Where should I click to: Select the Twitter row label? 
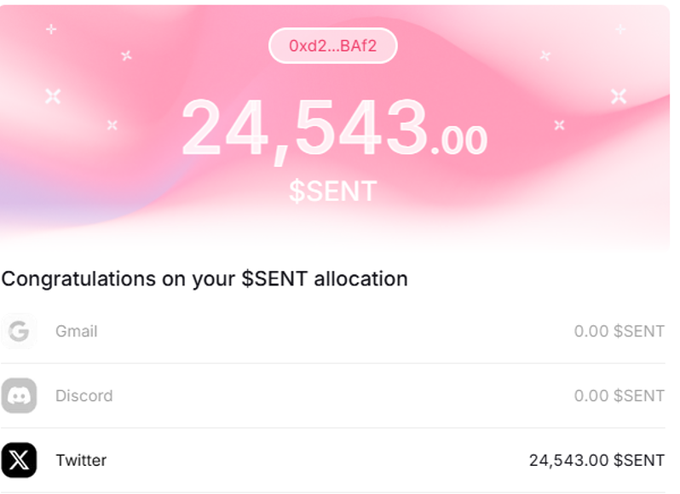click(x=81, y=460)
